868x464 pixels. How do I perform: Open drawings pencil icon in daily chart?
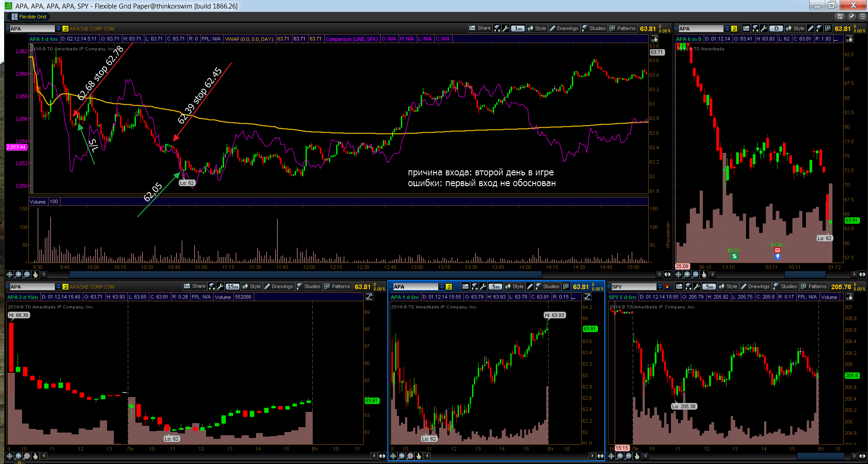811,28
